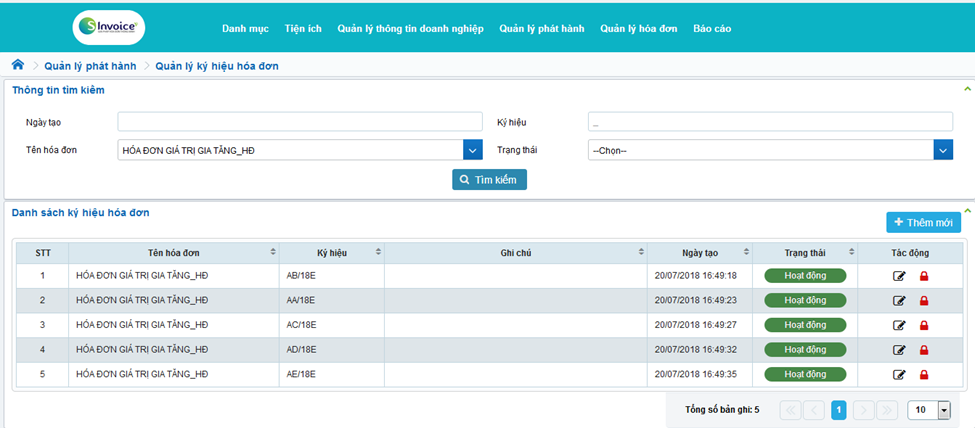Click the home icon in breadcrumb

point(18,65)
